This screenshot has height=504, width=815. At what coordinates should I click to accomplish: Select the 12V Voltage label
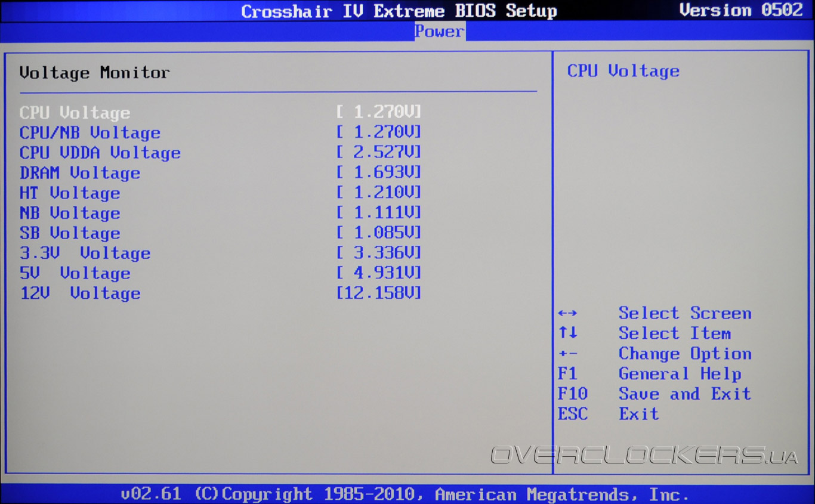[80, 293]
